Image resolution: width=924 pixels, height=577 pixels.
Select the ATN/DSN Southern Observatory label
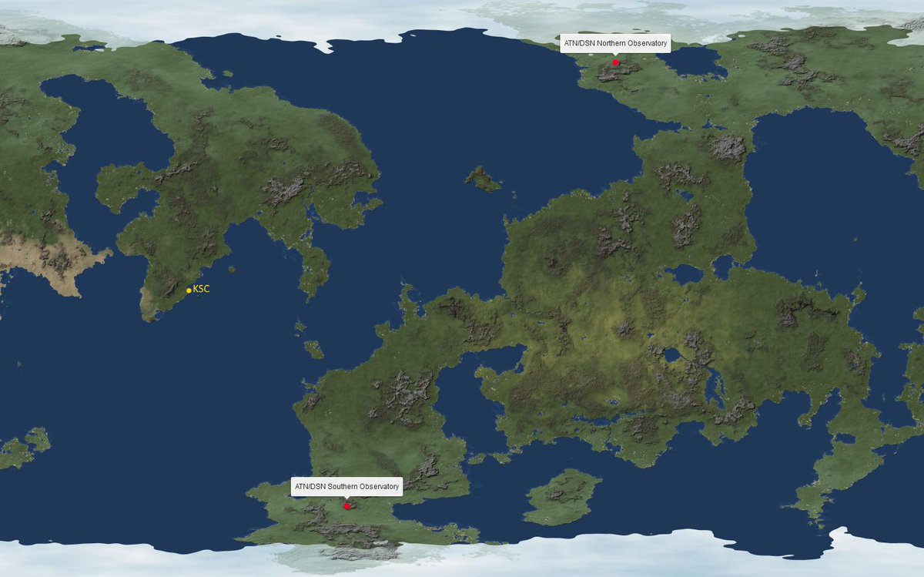click(347, 487)
